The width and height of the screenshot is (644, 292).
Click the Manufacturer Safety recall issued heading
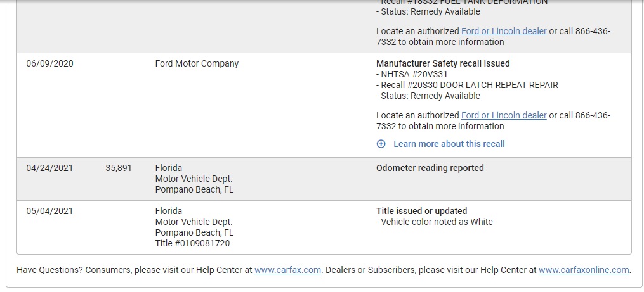(x=443, y=63)
